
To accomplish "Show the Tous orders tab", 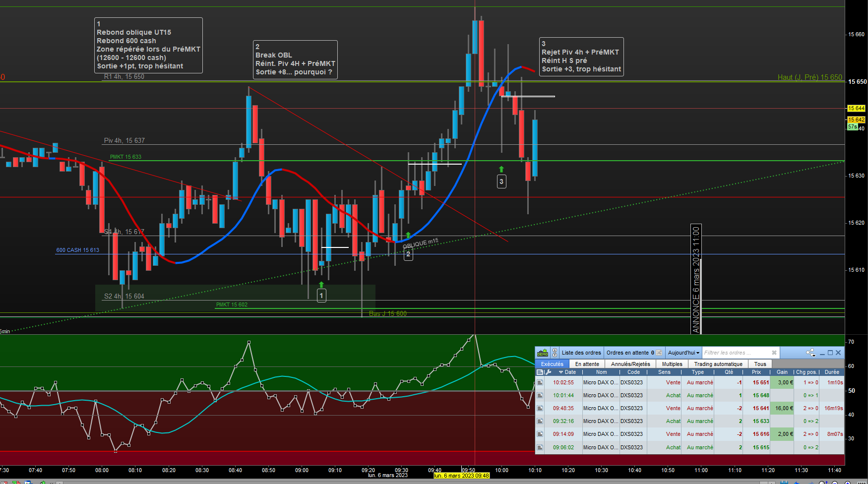I will tap(760, 364).
